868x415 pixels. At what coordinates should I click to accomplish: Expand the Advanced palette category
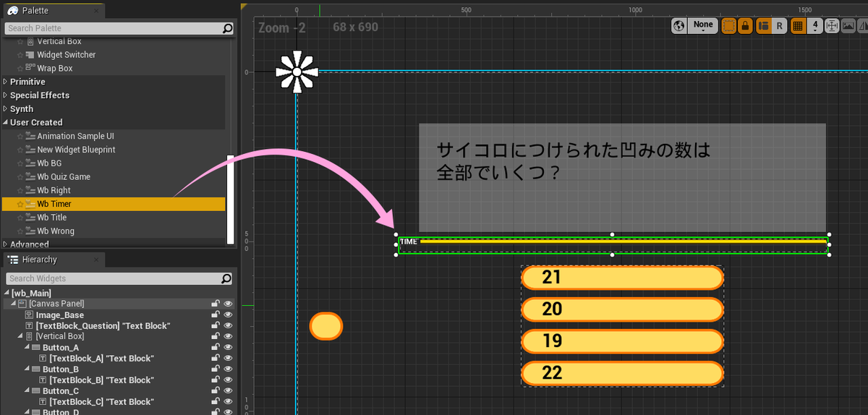tap(6, 244)
